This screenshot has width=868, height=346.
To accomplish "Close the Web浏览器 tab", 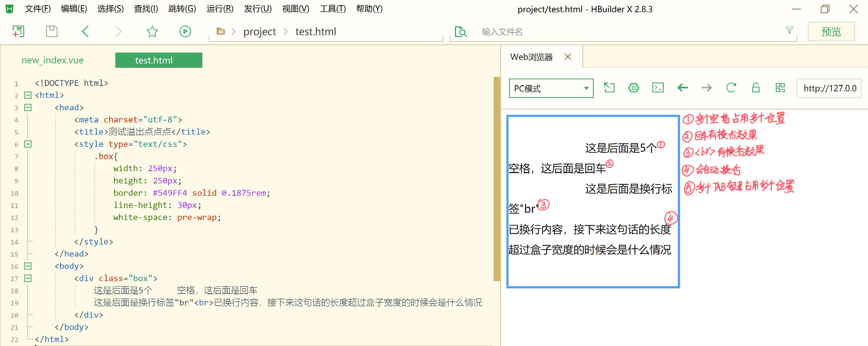I will point(567,57).
